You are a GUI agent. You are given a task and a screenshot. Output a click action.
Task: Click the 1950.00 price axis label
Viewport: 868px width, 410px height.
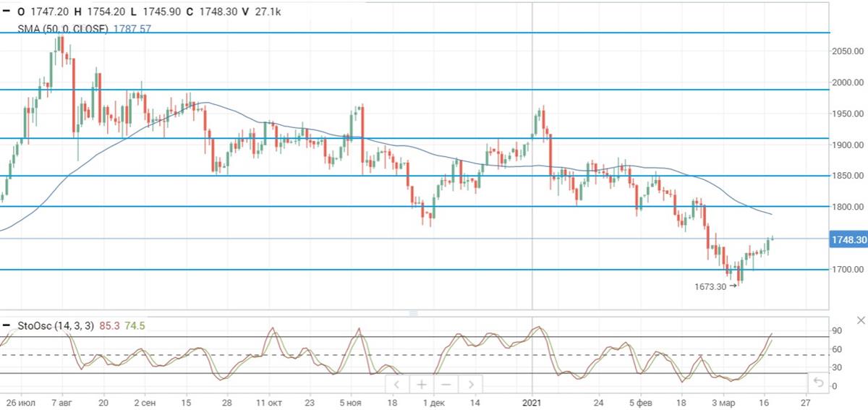(847, 114)
